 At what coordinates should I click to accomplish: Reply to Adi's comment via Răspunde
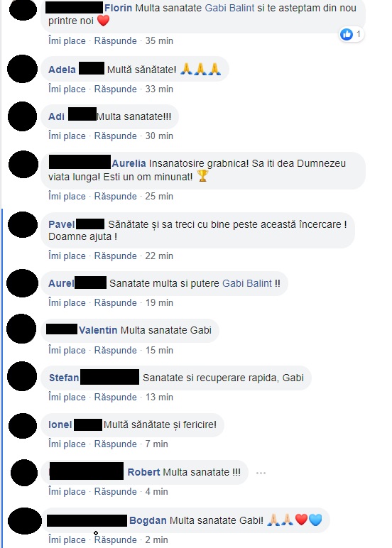pos(115,136)
